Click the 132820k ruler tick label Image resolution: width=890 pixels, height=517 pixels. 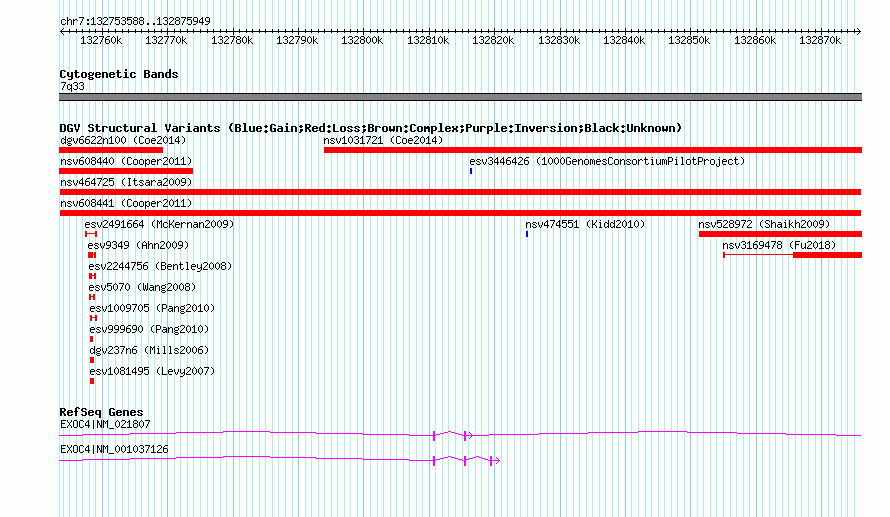[x=493, y=40]
